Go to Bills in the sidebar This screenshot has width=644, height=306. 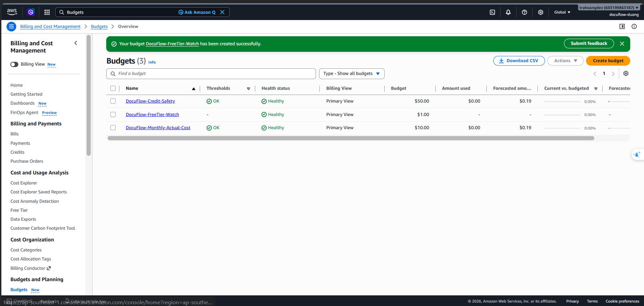pos(14,134)
